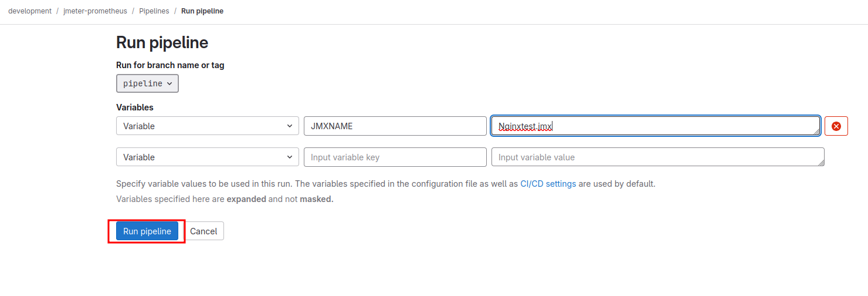Click the 'Run for branch name or tag' label
868x296 pixels.
170,65
